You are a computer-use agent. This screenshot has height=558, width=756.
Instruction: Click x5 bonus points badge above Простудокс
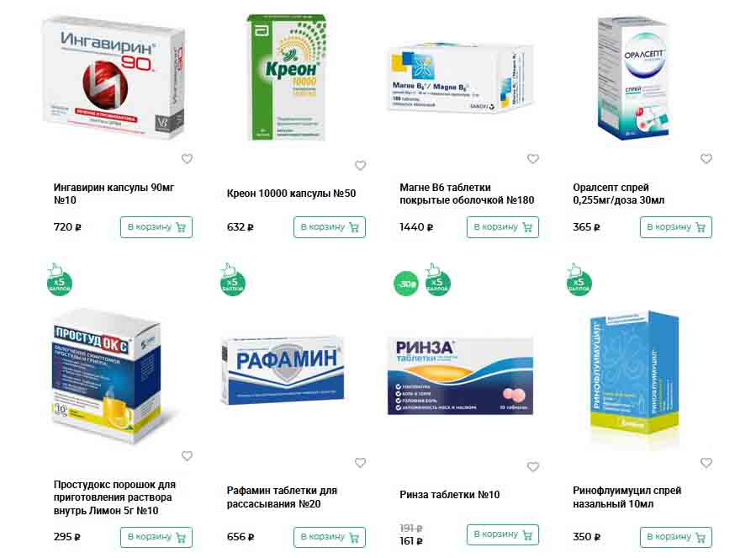60,280
